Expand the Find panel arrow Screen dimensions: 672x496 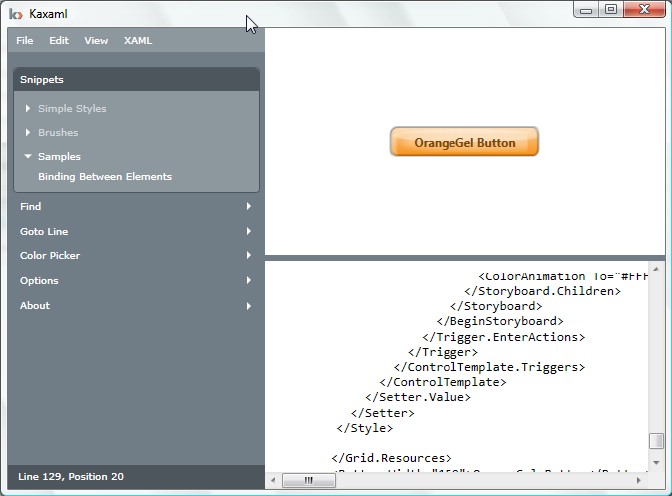point(249,206)
